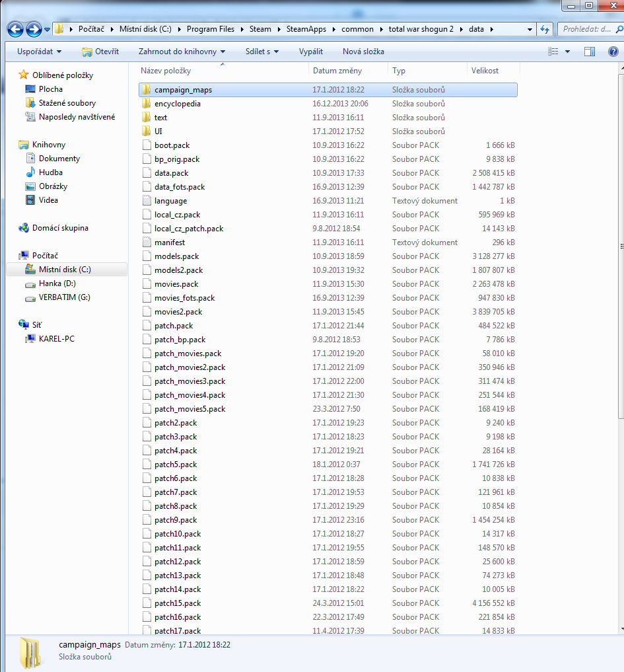Click the Back navigation arrow button
Image resolution: width=624 pixels, height=672 pixels.
tap(15, 29)
